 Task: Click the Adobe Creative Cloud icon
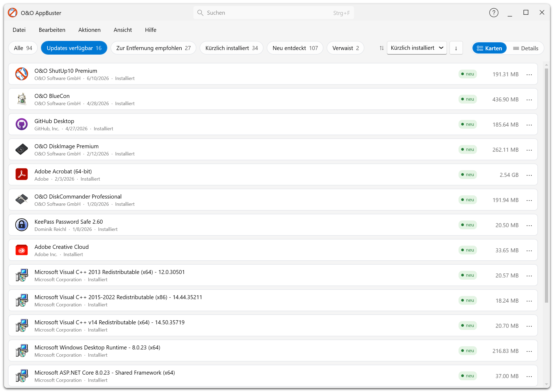pos(22,250)
